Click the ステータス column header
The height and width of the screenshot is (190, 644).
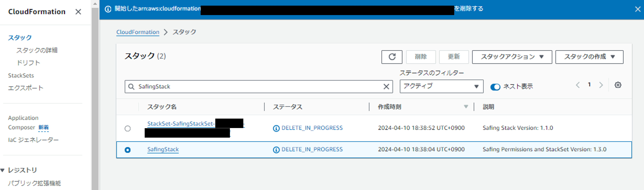tap(288, 107)
